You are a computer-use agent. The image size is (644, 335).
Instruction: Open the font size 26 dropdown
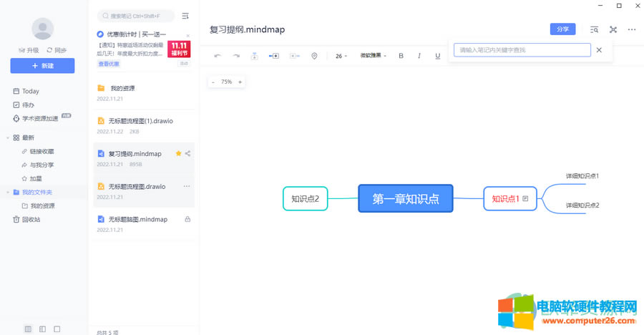click(341, 56)
